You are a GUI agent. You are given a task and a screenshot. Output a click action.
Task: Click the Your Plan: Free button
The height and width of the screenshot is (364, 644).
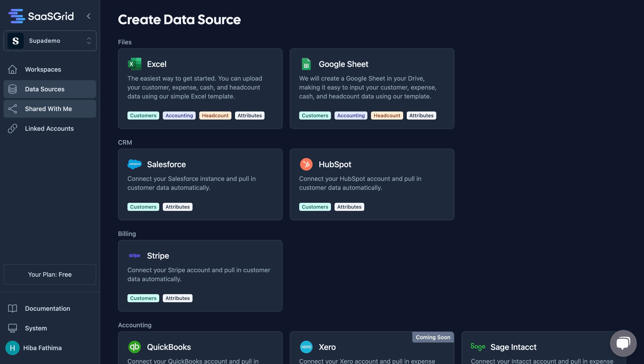click(50, 275)
